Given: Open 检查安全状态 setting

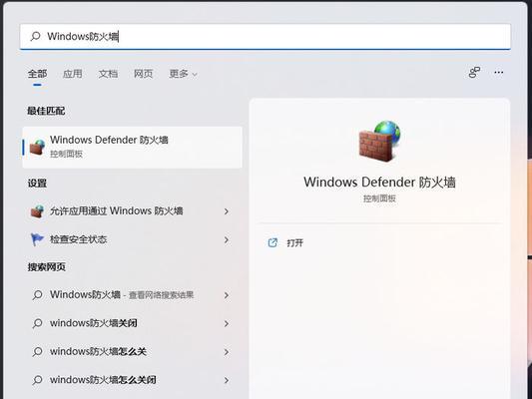Looking at the screenshot, I should coord(133,239).
